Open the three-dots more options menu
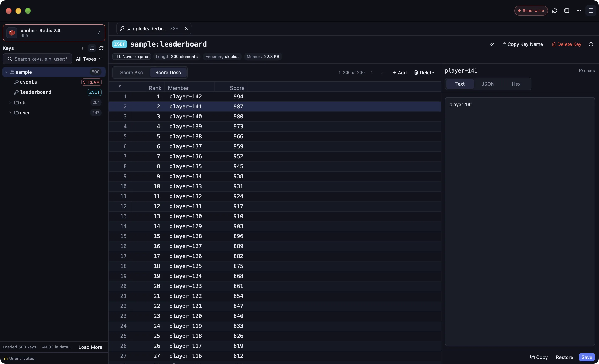 coord(579,11)
